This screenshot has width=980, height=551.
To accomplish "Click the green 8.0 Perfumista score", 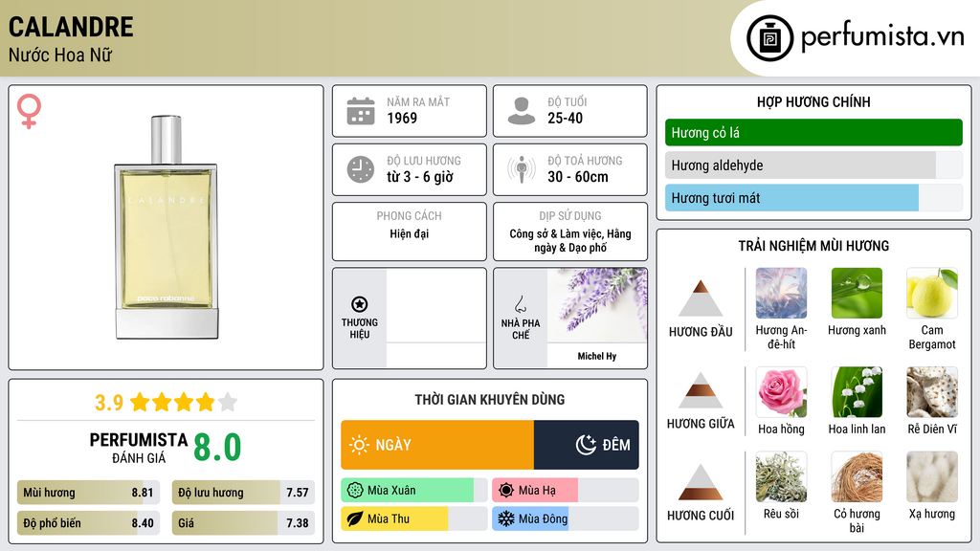I will click(x=217, y=448).
